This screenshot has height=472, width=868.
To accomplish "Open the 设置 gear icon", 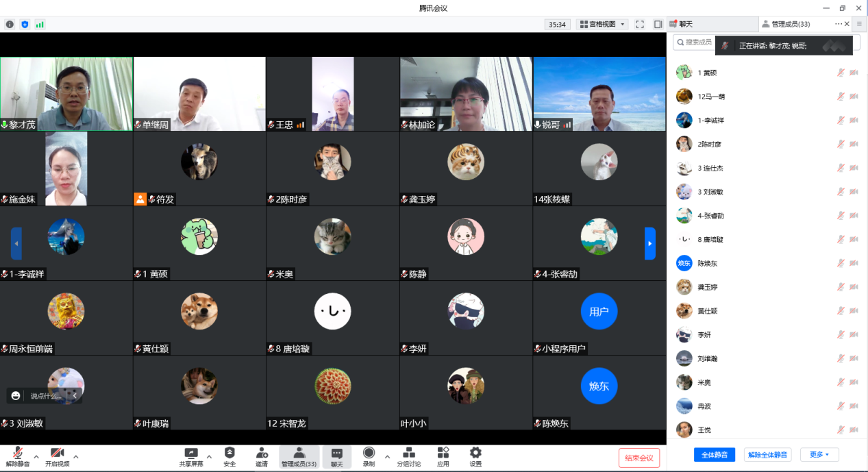I will click(x=475, y=457).
